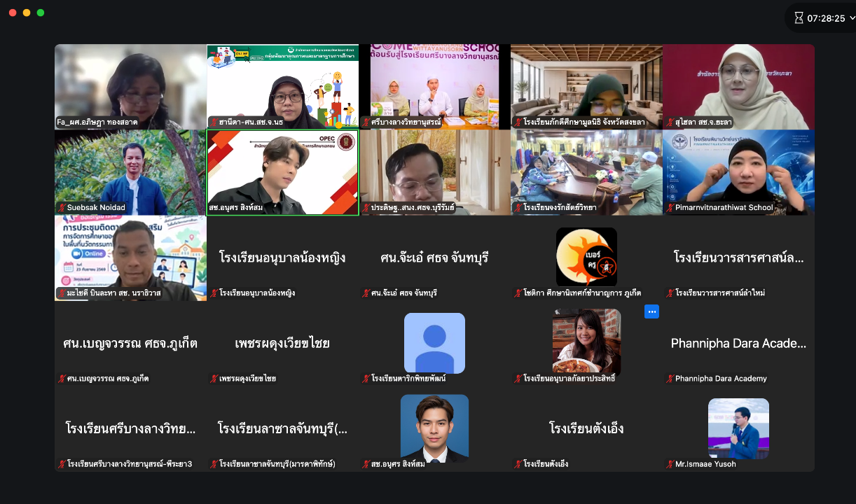Image resolution: width=856 pixels, height=504 pixels.
Task: Select the Suebsak Noidad video tile
Action: (x=130, y=172)
